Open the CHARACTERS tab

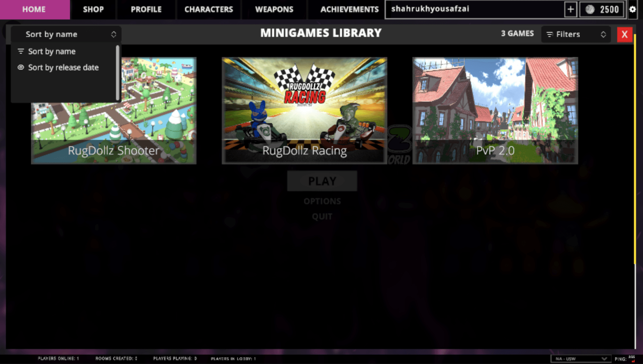209,9
